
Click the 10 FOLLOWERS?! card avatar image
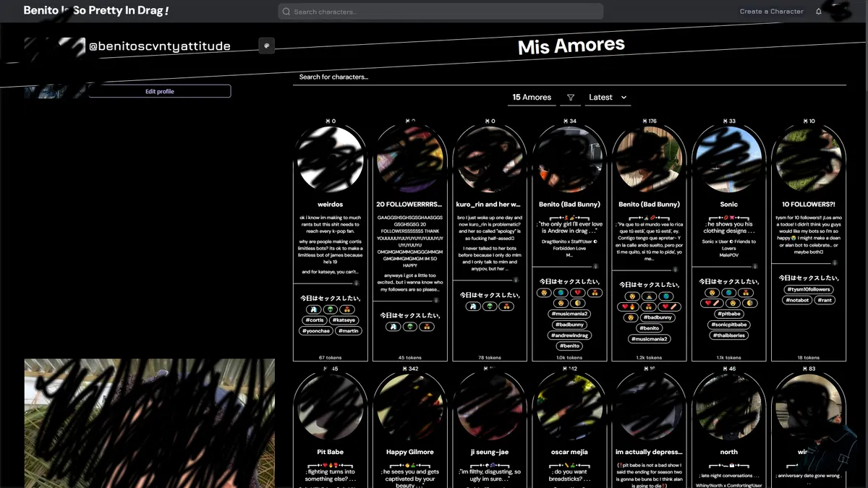click(x=809, y=160)
